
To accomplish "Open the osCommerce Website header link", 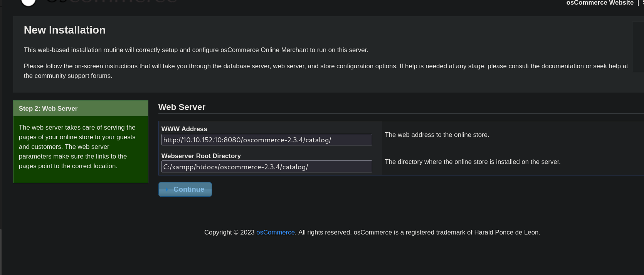I will point(599,3).
